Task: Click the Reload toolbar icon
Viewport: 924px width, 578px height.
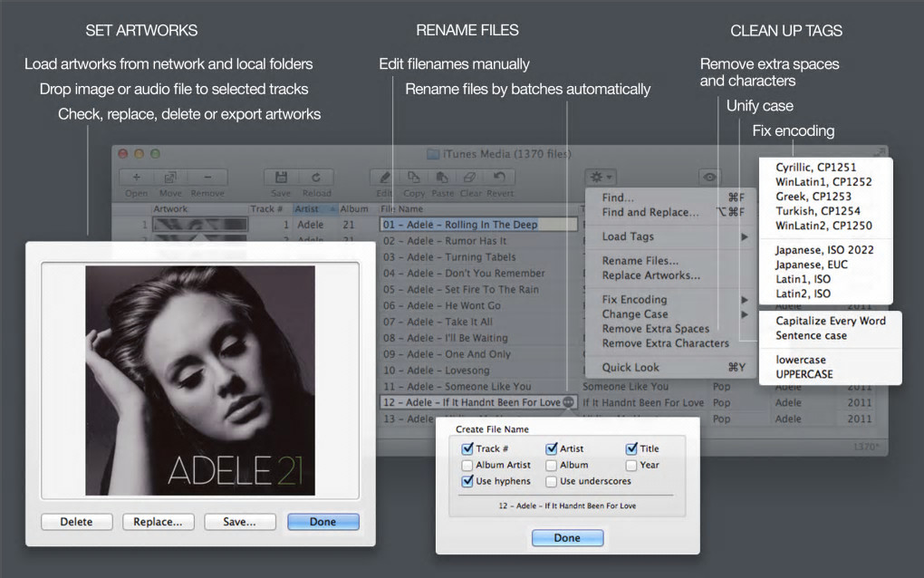Action: [316, 178]
